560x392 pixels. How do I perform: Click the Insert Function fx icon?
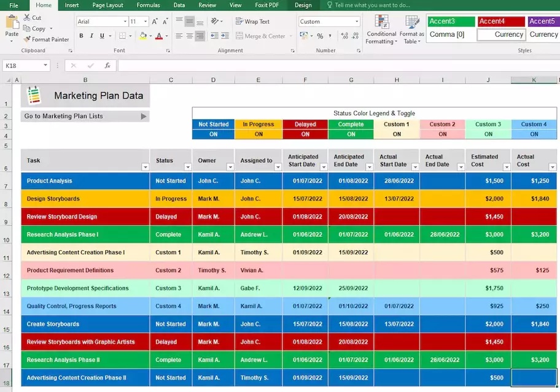107,66
